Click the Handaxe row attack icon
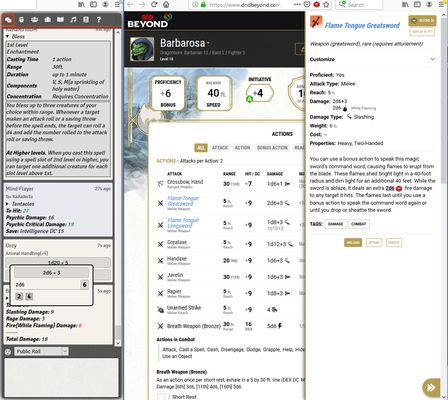 tap(160, 260)
